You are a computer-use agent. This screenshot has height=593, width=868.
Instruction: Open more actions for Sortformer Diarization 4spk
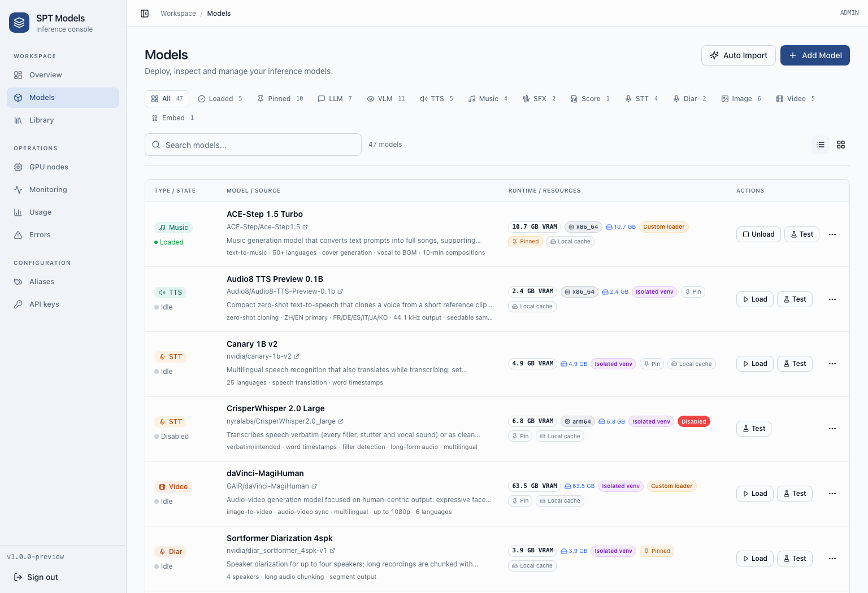pos(832,559)
